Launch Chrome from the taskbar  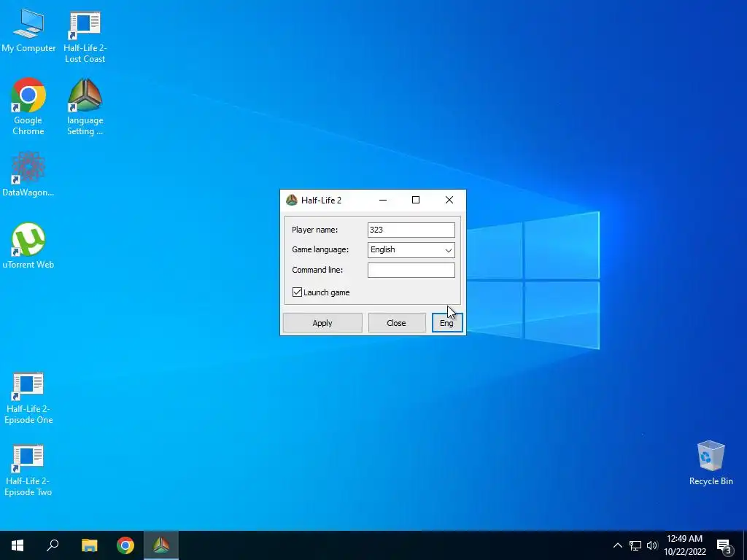coord(125,545)
